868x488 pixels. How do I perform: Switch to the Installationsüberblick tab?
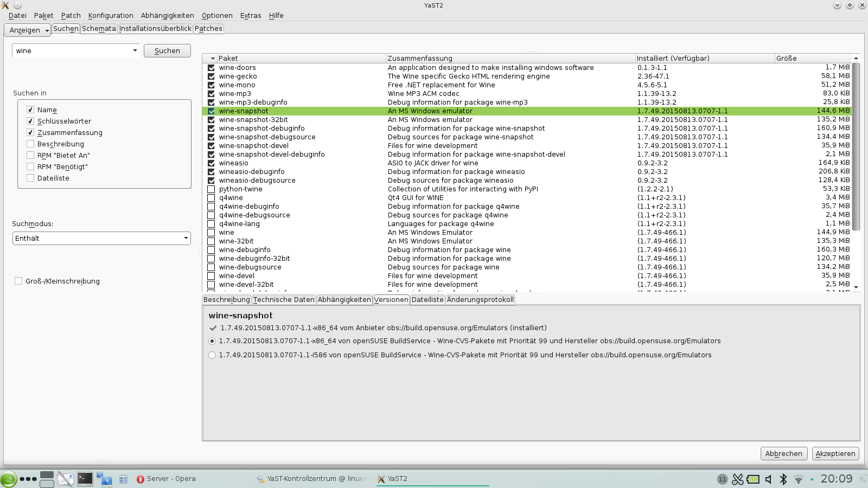click(155, 29)
